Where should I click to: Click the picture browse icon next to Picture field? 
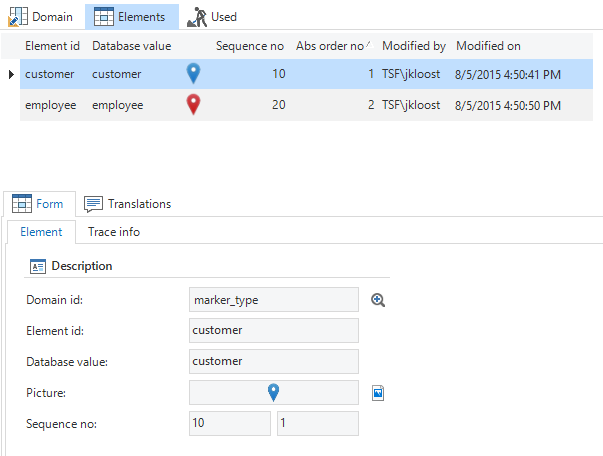(378, 393)
